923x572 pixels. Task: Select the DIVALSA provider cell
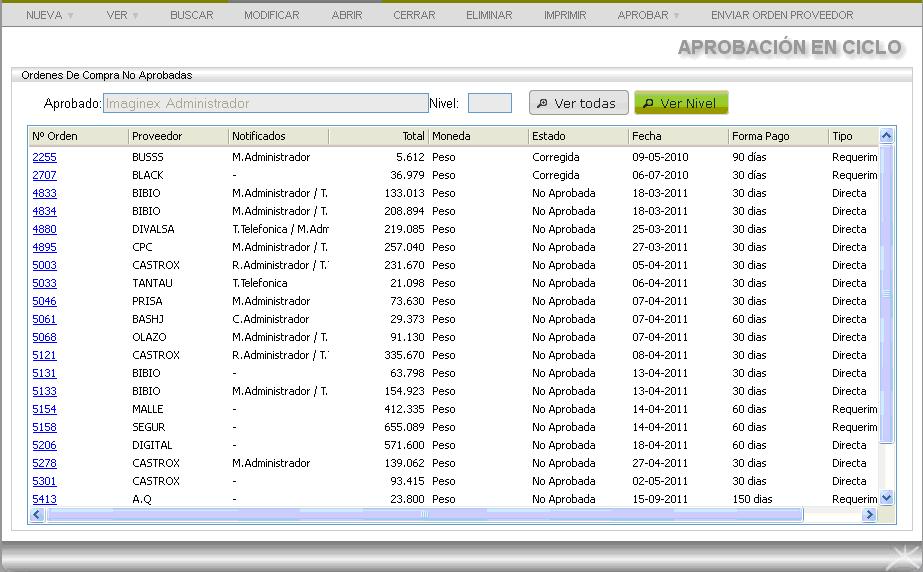[x=153, y=230]
